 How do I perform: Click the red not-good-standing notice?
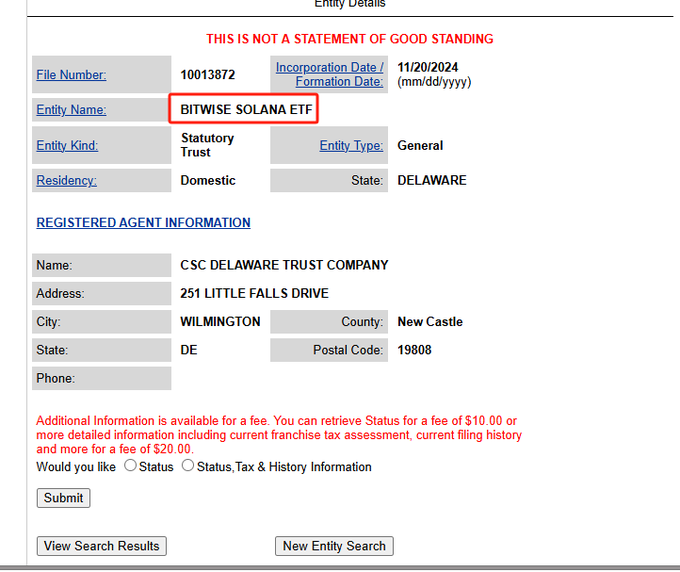350,39
